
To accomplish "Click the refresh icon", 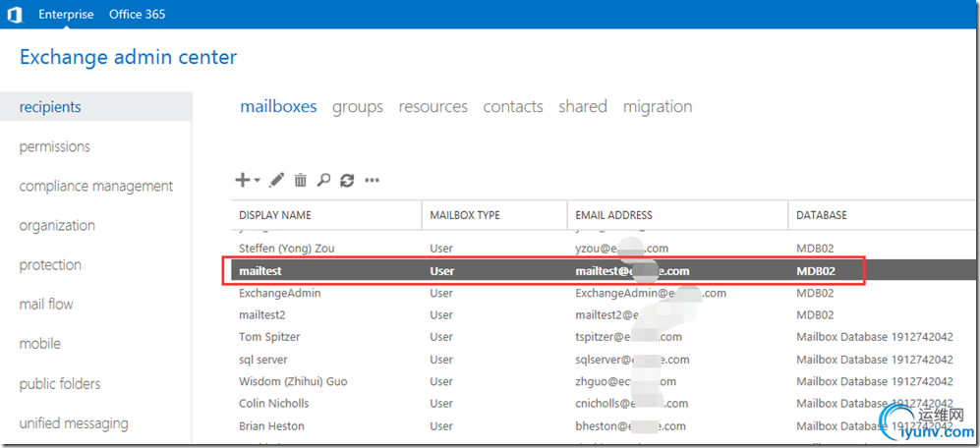I will click(347, 181).
